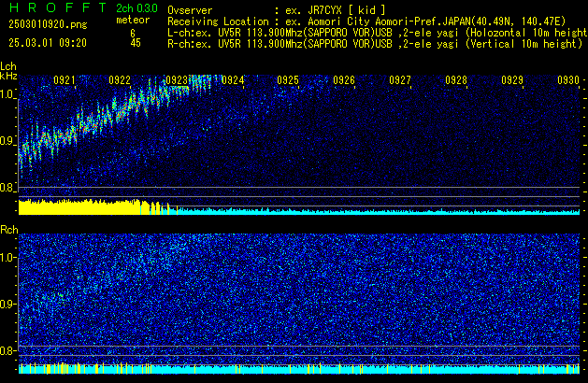Click the meteor label

[x=133, y=20]
